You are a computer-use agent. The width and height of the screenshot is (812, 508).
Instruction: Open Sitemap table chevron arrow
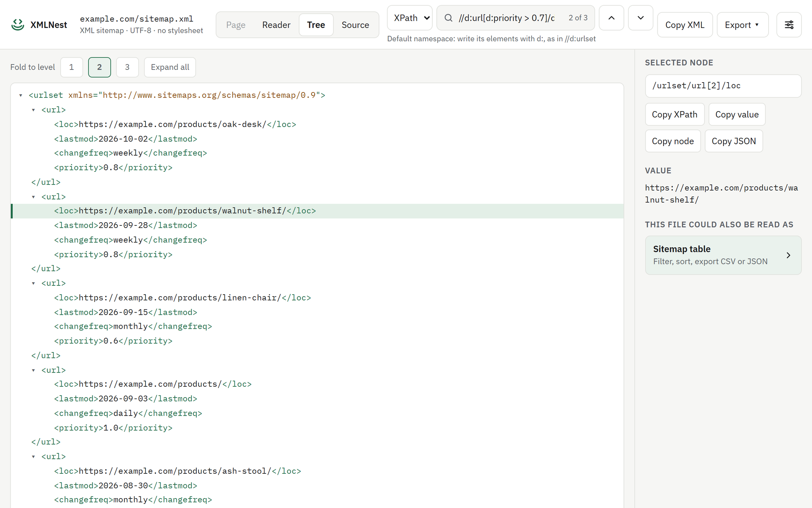[788, 255]
